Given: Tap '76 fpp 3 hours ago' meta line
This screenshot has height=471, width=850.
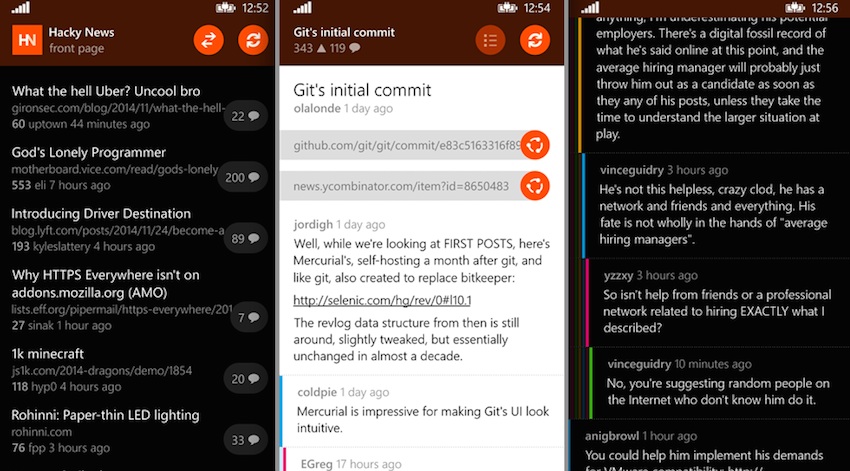Looking at the screenshot, I should point(61,448).
